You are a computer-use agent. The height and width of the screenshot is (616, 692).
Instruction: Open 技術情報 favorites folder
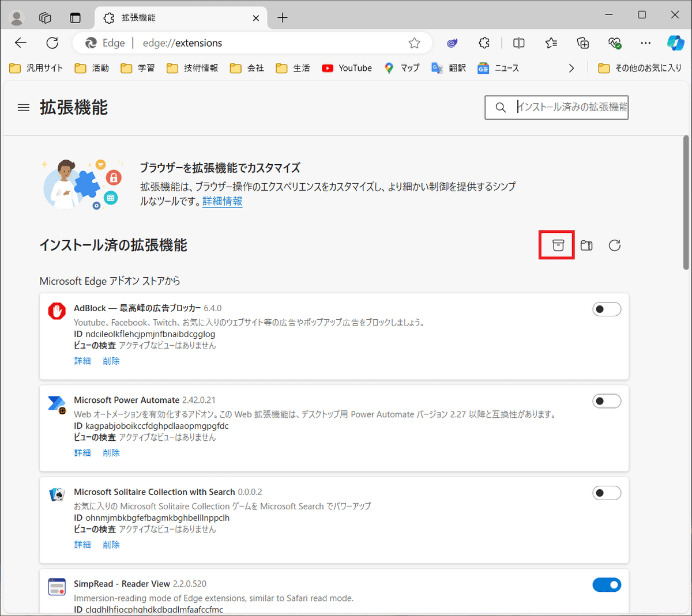(193, 68)
